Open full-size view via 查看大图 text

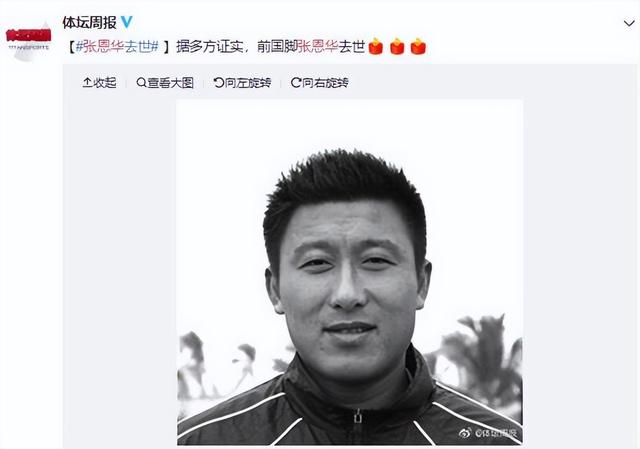pos(170,83)
